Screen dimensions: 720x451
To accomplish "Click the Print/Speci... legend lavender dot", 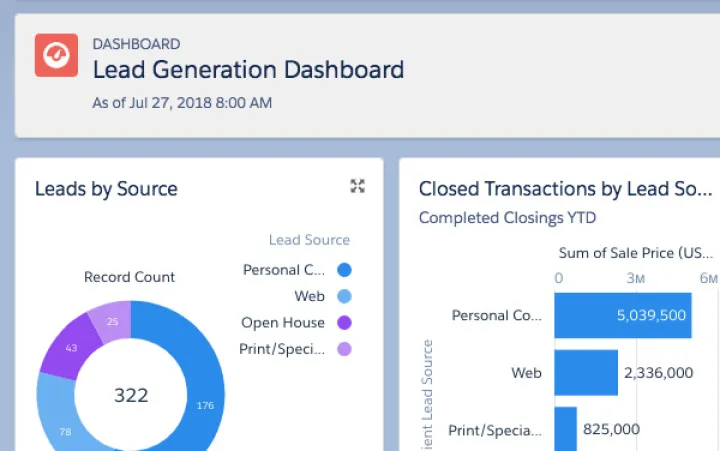I will tap(344, 349).
